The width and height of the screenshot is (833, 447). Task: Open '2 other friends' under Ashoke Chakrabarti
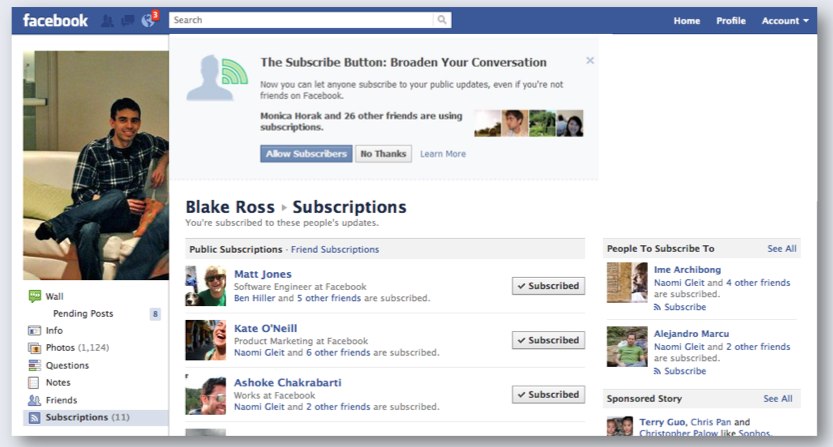coord(338,407)
